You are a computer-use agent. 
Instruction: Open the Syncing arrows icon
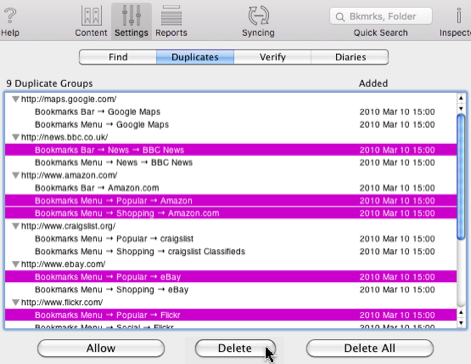(258, 15)
